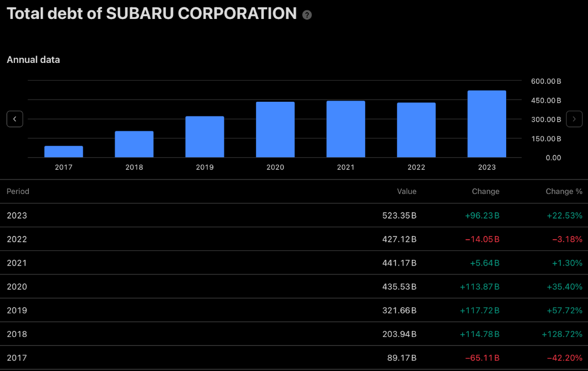This screenshot has width=588, height=371.
Task: Click the 2017 x-axis year label
Action: coord(64,167)
